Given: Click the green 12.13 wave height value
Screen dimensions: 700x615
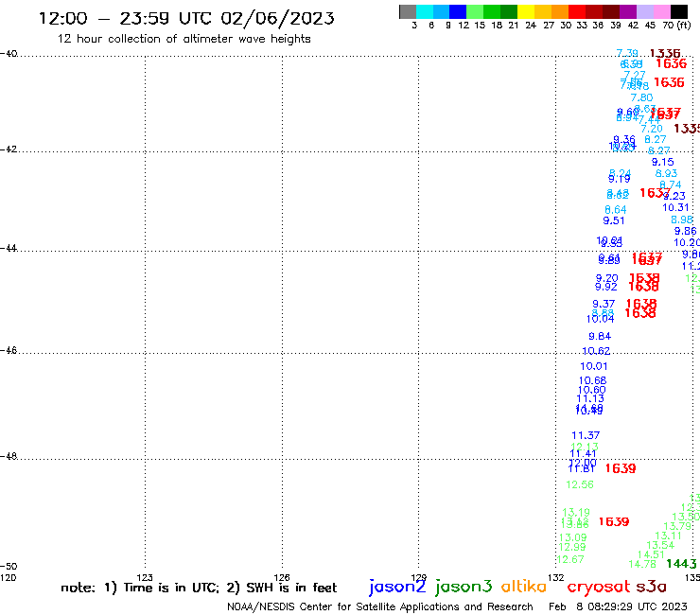Looking at the screenshot, I should [x=585, y=447].
